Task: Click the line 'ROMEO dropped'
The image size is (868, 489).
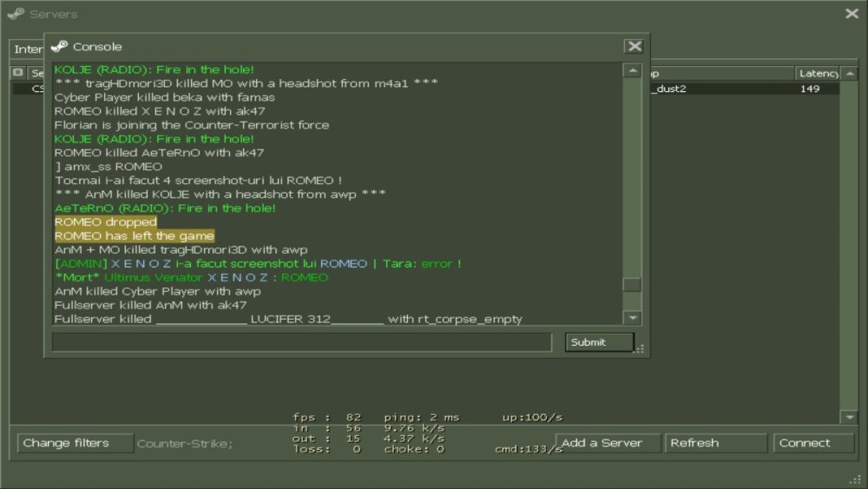Action: [x=106, y=222]
